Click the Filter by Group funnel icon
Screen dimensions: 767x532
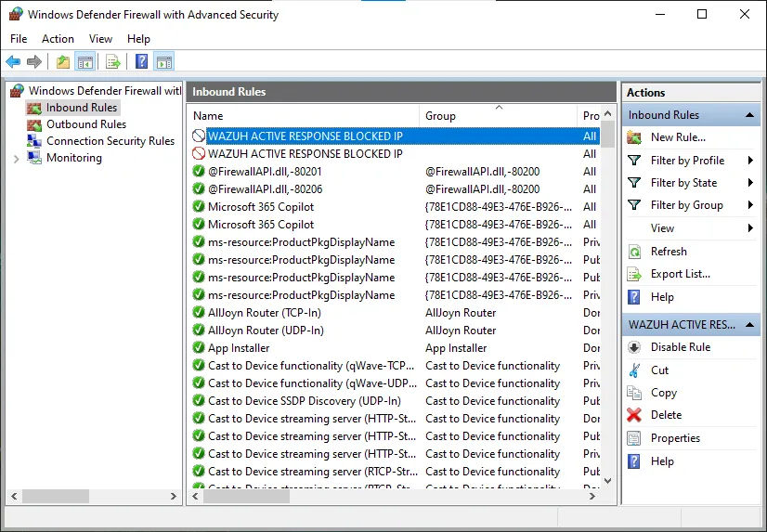(634, 205)
